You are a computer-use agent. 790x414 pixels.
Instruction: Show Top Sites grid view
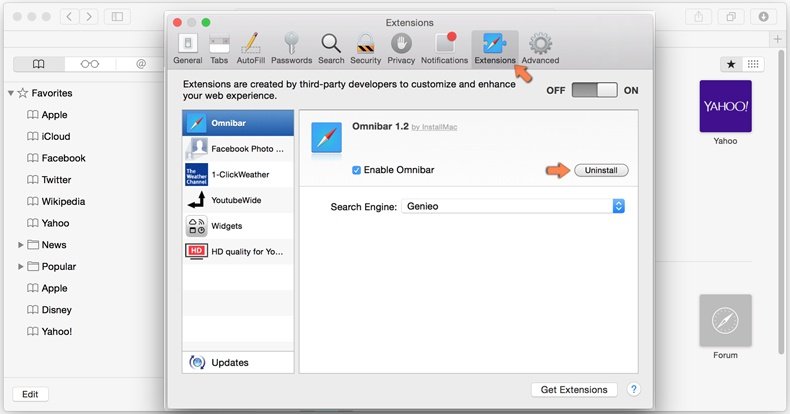pyautogui.click(x=753, y=64)
